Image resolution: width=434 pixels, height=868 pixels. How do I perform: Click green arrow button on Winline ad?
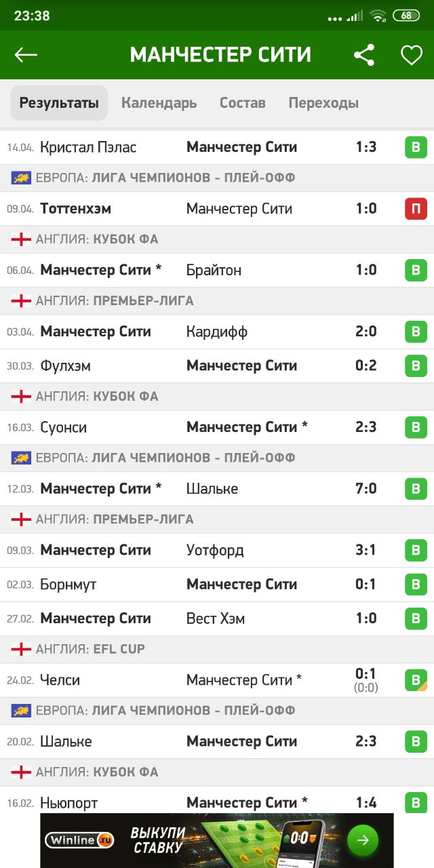click(363, 841)
